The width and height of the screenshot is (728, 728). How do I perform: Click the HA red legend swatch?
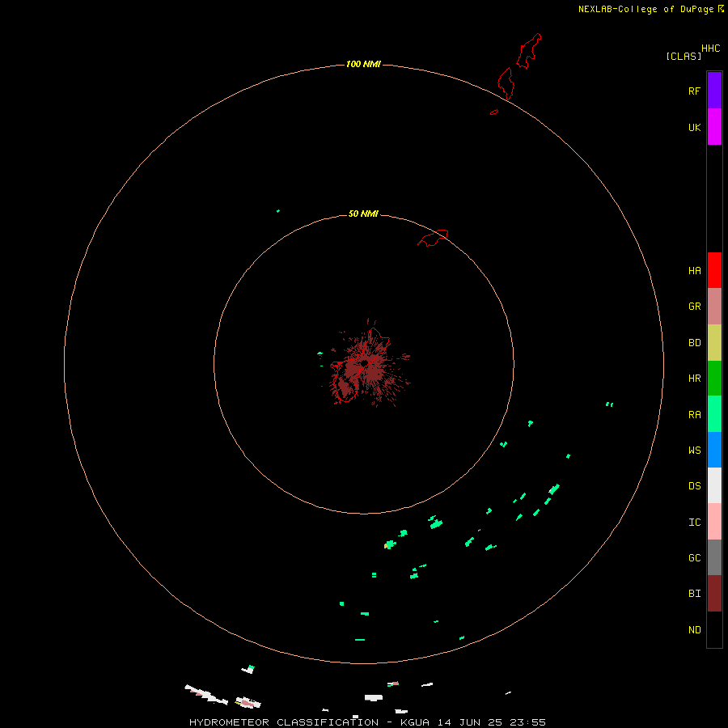pos(714,270)
